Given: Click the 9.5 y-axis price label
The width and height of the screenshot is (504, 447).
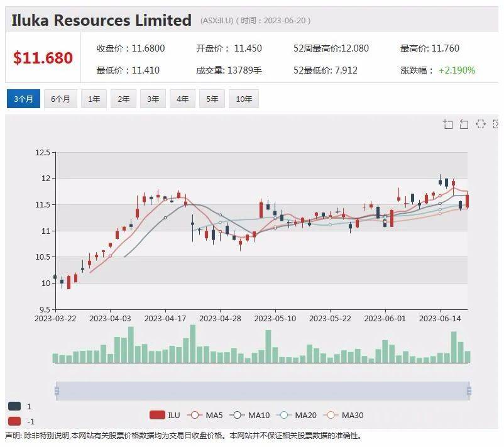Looking at the screenshot, I should click(x=45, y=309).
